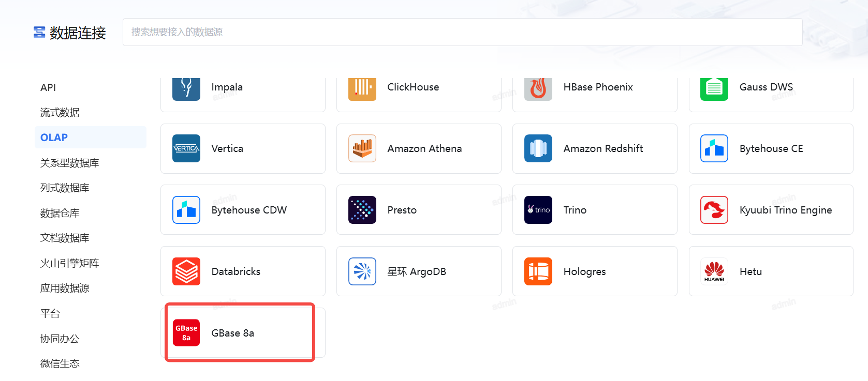Select the Hetu label text

coord(751,271)
